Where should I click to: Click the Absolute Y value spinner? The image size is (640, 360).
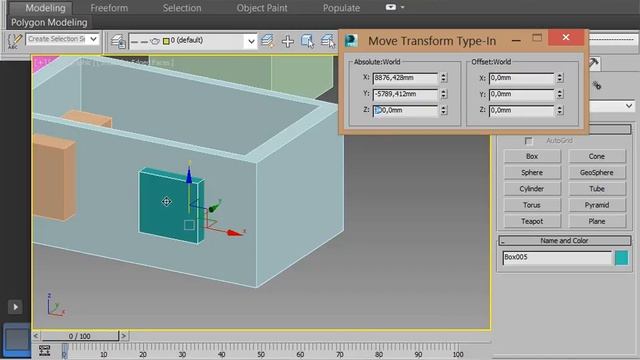coord(443,94)
